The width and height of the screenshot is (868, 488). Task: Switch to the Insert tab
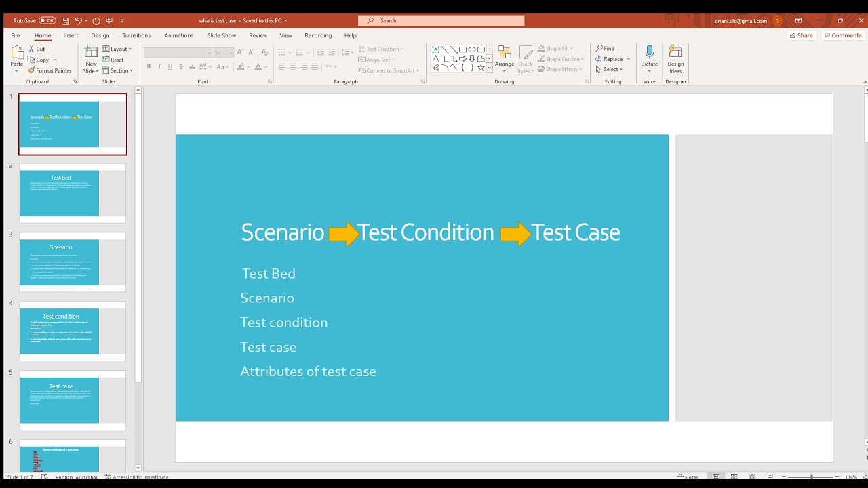(x=71, y=35)
